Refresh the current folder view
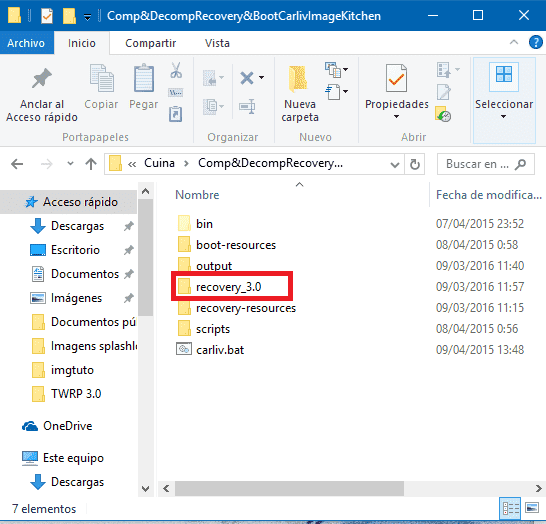This screenshot has width=546, height=524. (414, 164)
